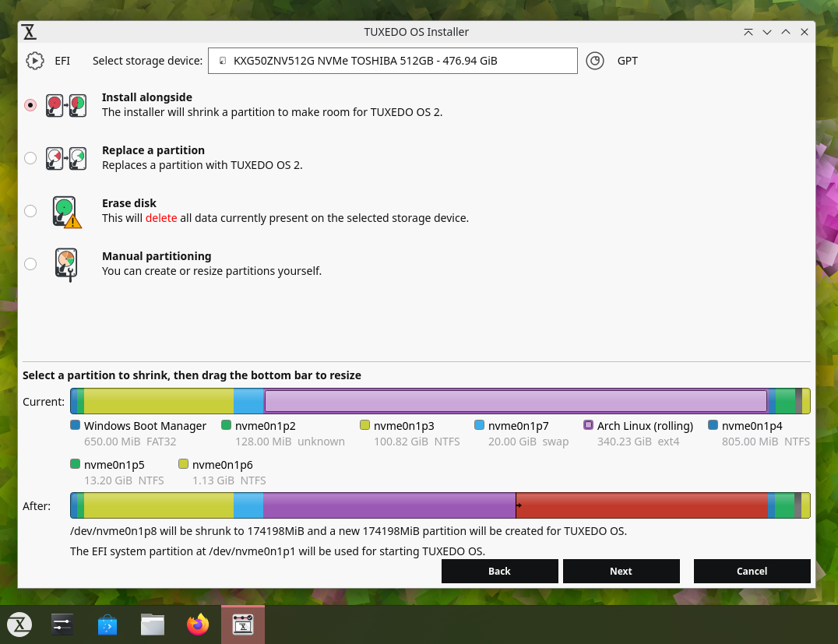
Task: Cancel the TUXEDO OS installation
Action: pos(752,572)
